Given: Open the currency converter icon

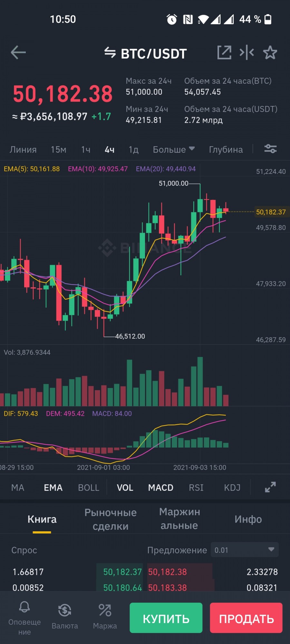Looking at the screenshot, I should pos(65,610).
